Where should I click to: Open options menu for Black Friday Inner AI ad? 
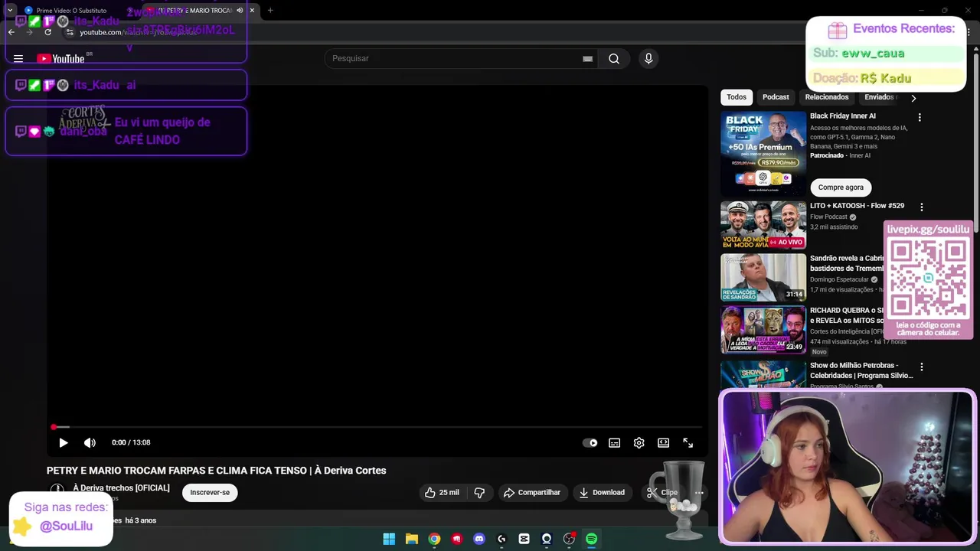[920, 117]
